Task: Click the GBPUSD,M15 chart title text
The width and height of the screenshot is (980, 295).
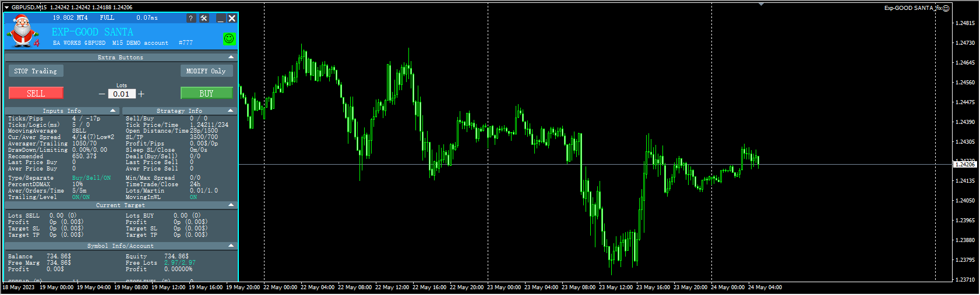Action: click(x=29, y=8)
